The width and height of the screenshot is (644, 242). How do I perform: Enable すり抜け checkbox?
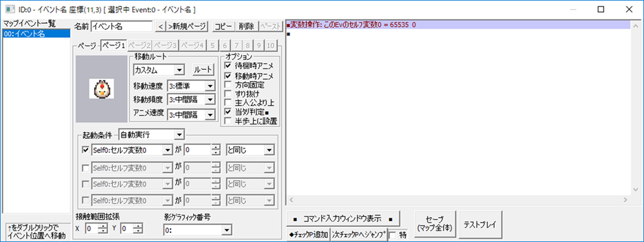click(x=228, y=94)
